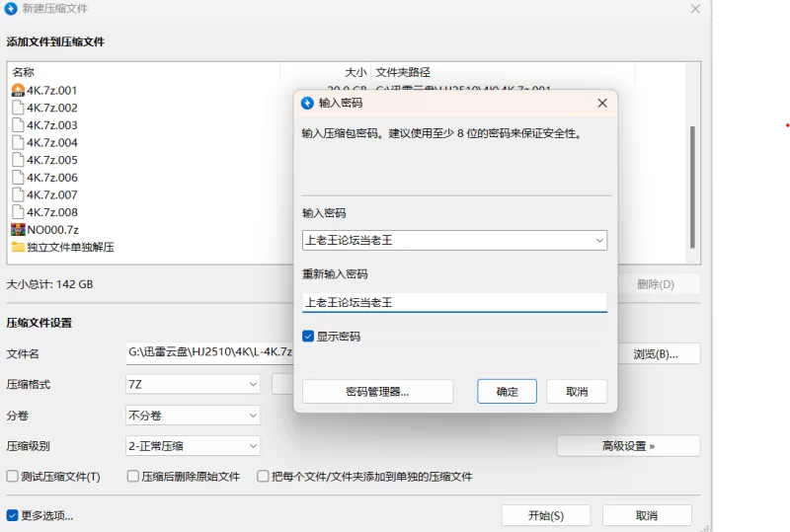The image size is (790, 532).
Task: Click the 4K.7z.008 file icon
Action: click(18, 212)
